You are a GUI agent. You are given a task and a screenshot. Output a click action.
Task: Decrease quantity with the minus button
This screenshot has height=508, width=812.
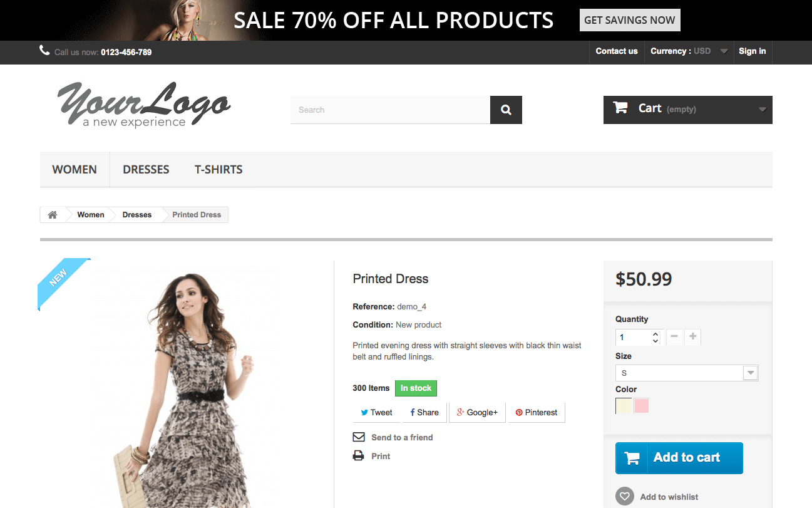click(674, 337)
